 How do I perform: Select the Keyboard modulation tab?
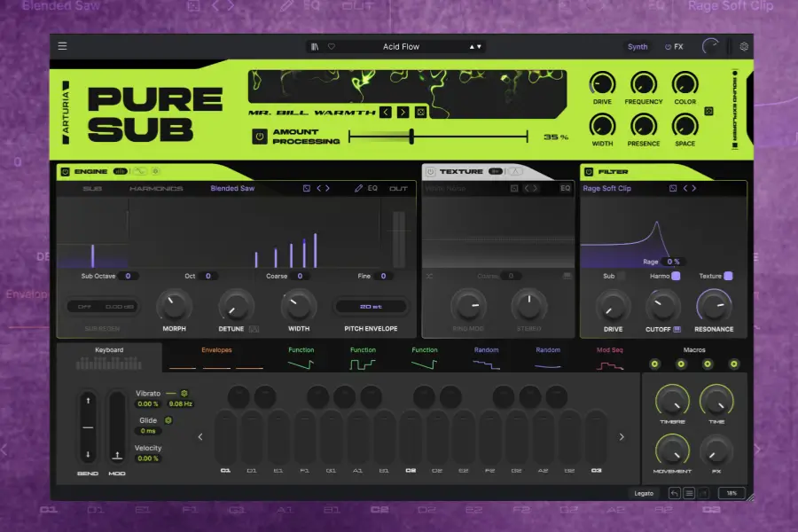[x=109, y=357]
